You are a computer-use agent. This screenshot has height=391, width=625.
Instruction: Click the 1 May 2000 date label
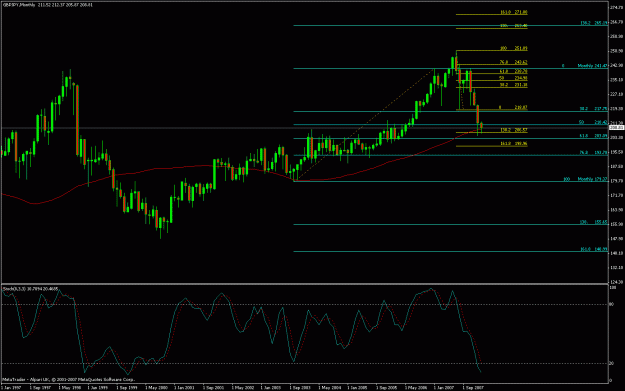click(156, 387)
